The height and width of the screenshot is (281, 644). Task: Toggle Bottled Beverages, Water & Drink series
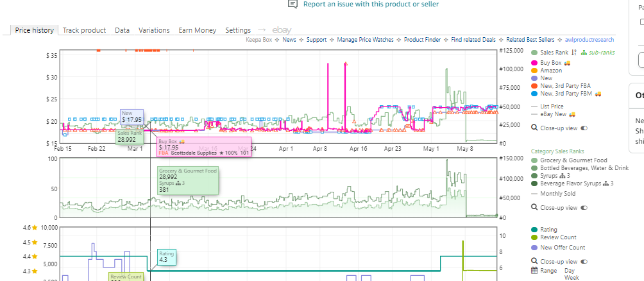[x=534, y=168]
